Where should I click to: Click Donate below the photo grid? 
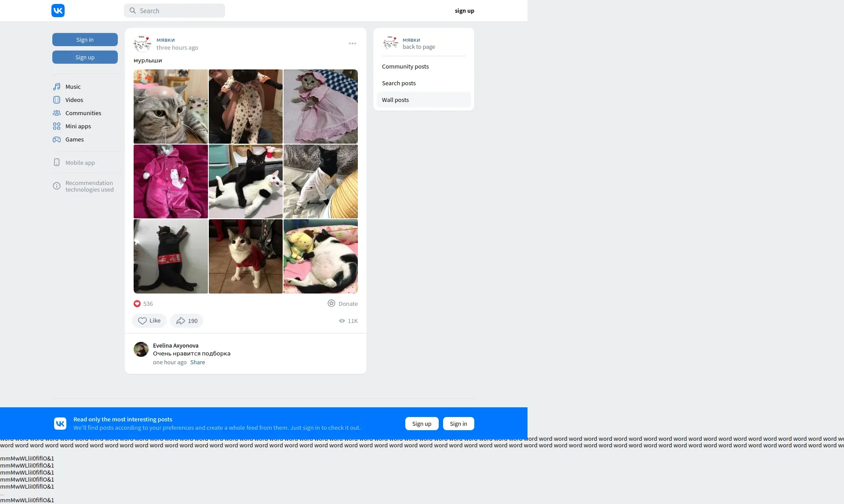[343, 304]
